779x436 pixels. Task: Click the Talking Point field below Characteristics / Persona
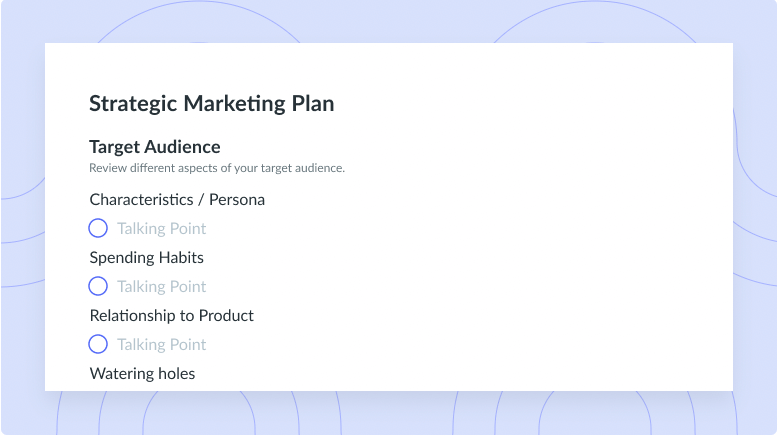161,228
